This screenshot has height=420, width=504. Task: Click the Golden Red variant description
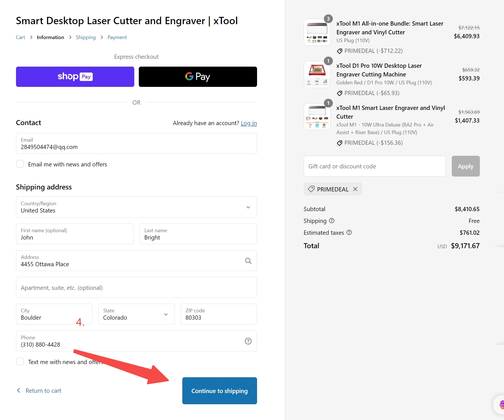[x=384, y=83]
